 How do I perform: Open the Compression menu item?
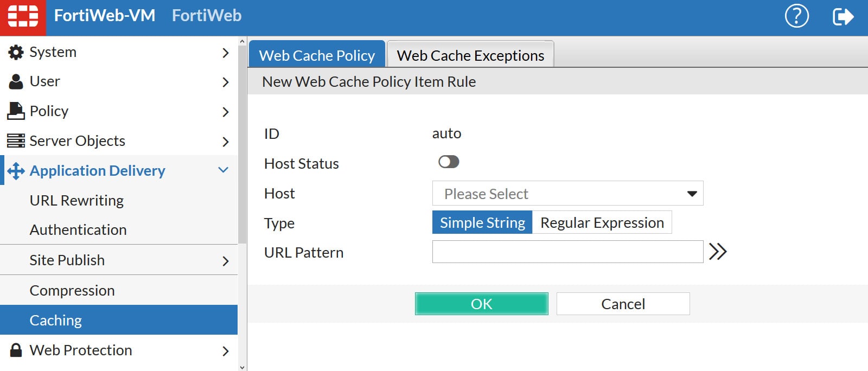click(x=72, y=291)
